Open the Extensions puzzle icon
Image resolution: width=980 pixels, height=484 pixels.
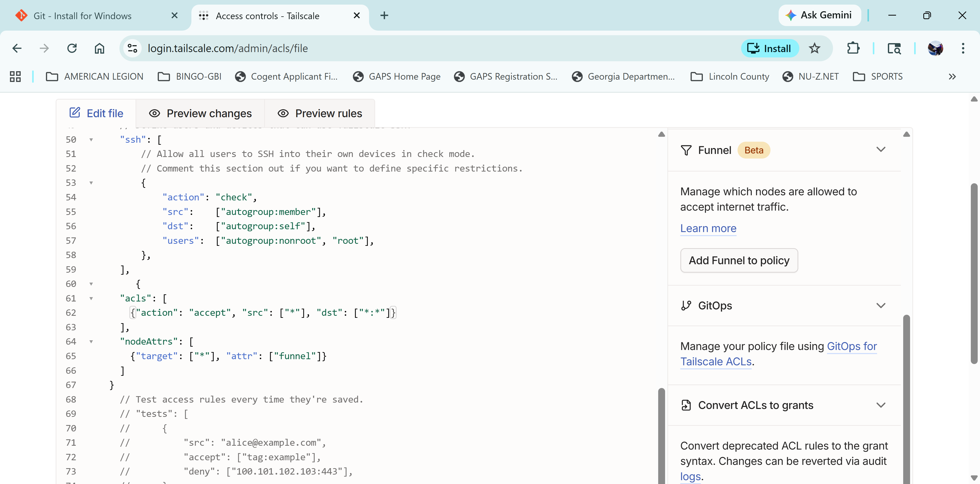(x=853, y=48)
